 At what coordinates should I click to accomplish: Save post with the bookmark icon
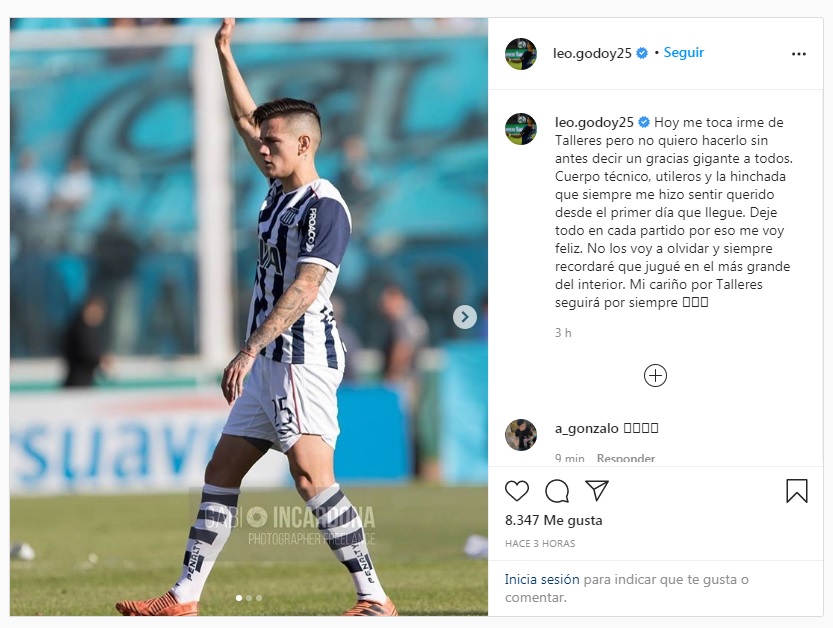[796, 491]
